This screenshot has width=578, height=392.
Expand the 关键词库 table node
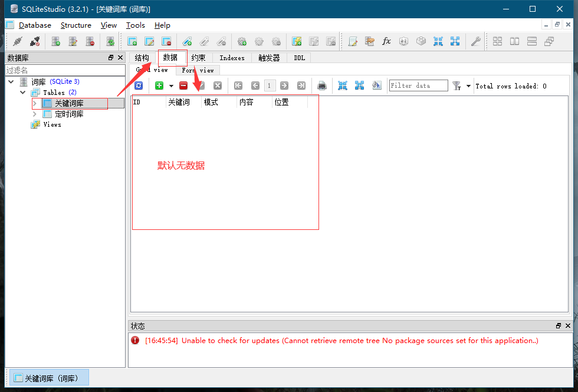(x=35, y=103)
